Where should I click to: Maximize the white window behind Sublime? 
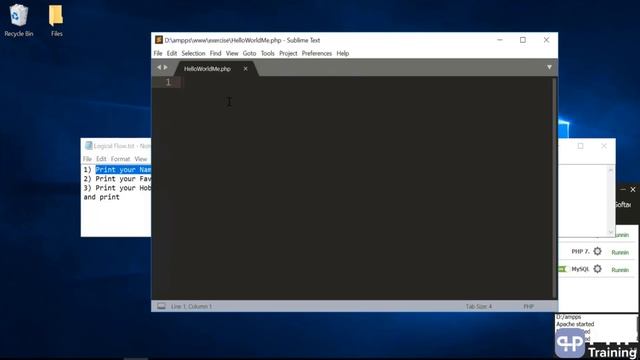(x=580, y=146)
